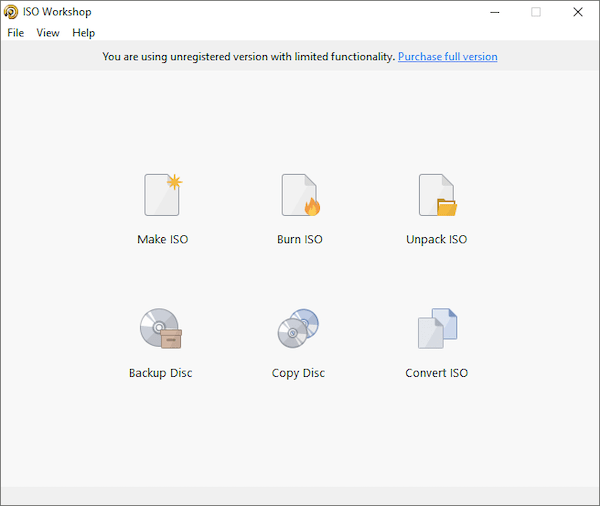
Task: Open the View menu
Action: click(48, 33)
